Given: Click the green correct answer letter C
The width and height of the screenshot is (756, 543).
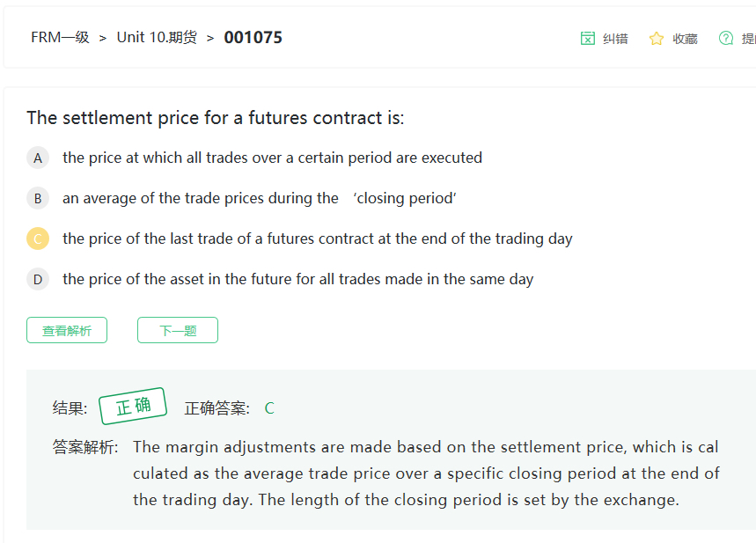Looking at the screenshot, I should coord(269,408).
